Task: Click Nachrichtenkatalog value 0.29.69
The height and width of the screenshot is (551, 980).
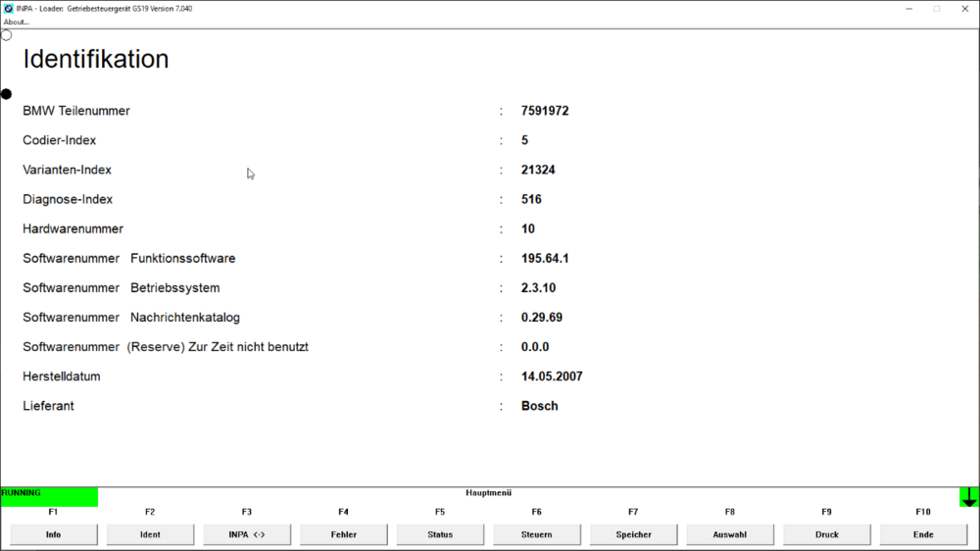Action: (x=542, y=318)
